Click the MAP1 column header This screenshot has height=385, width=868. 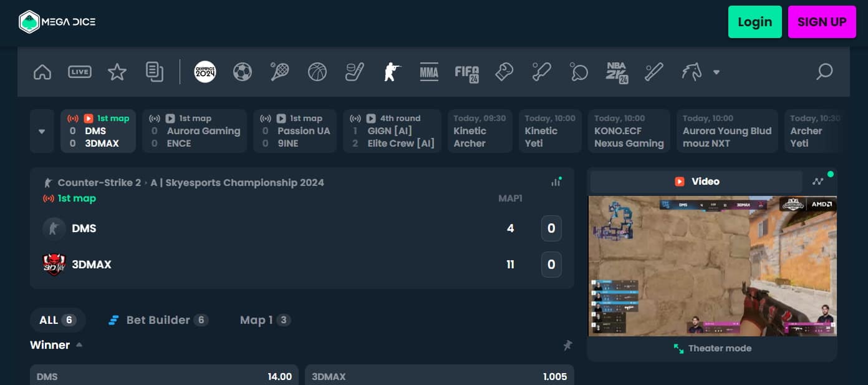click(x=510, y=198)
